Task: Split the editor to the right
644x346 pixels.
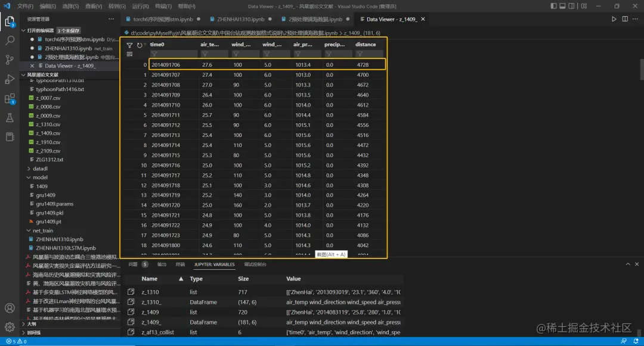Action: [x=625, y=19]
